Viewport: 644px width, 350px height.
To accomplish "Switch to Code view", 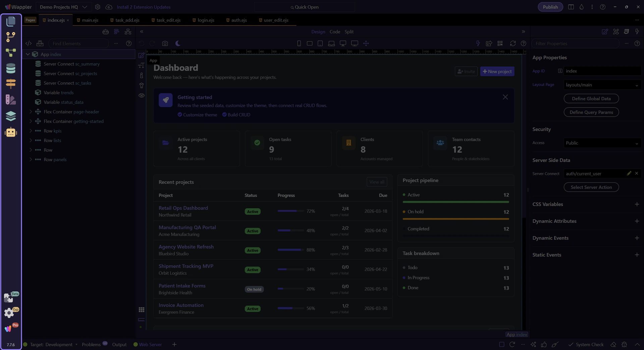I will (334, 32).
